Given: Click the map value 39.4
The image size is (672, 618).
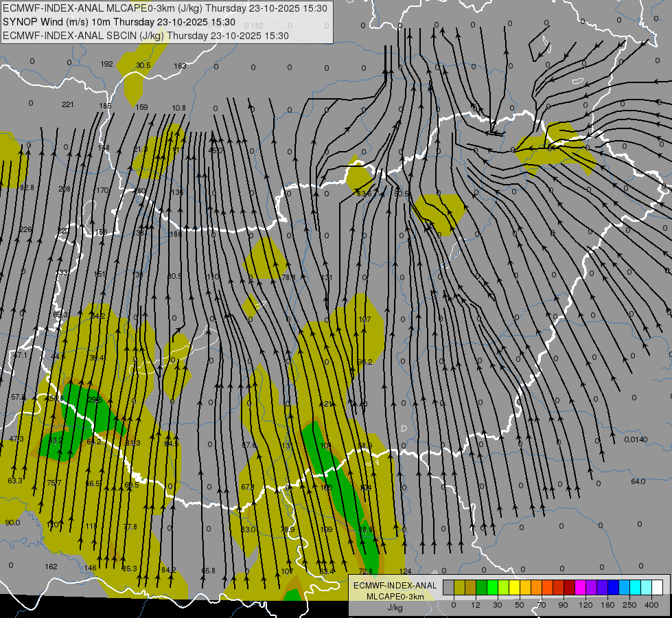Looking at the screenshot, I should [x=97, y=358].
